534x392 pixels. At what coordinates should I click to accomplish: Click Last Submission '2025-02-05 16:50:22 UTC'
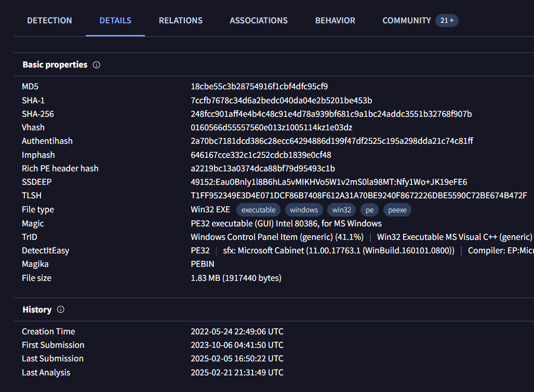click(237, 359)
